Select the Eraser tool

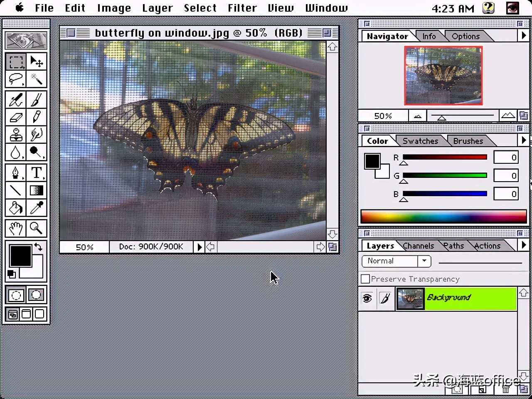coord(16,117)
